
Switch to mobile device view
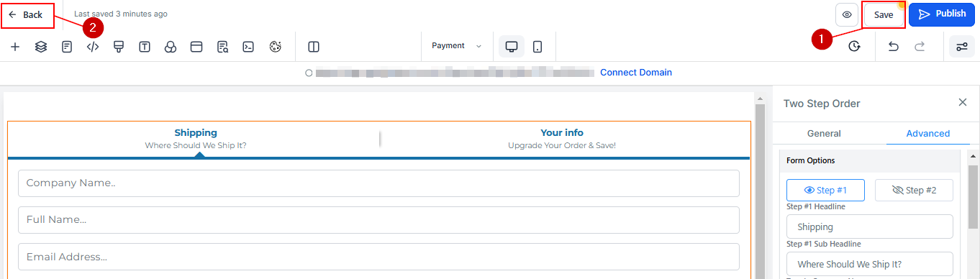[537, 47]
